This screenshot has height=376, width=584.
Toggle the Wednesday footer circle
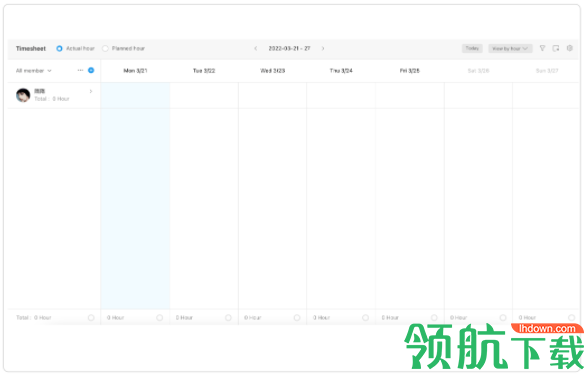pyautogui.click(x=297, y=318)
